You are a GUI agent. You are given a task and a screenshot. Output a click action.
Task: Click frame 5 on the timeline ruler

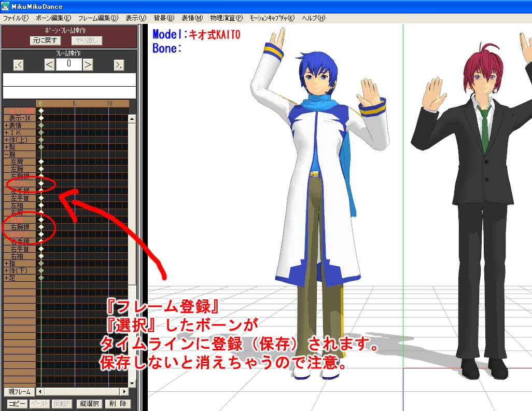click(x=74, y=103)
